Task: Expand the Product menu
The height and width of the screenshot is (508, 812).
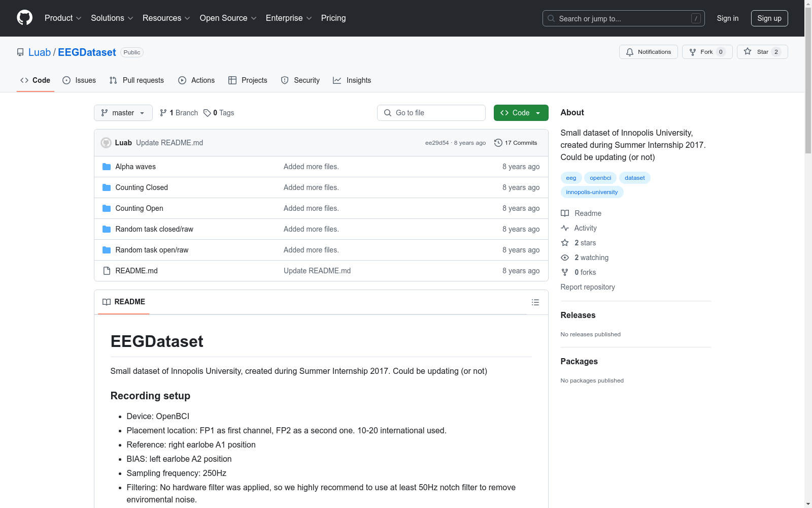Action: tap(63, 18)
